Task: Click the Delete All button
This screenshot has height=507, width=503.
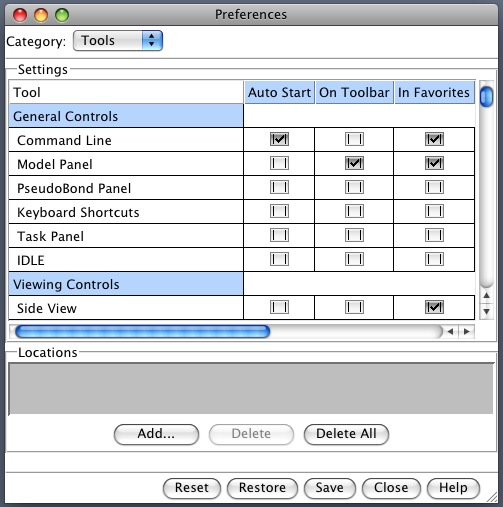Action: tap(346, 434)
